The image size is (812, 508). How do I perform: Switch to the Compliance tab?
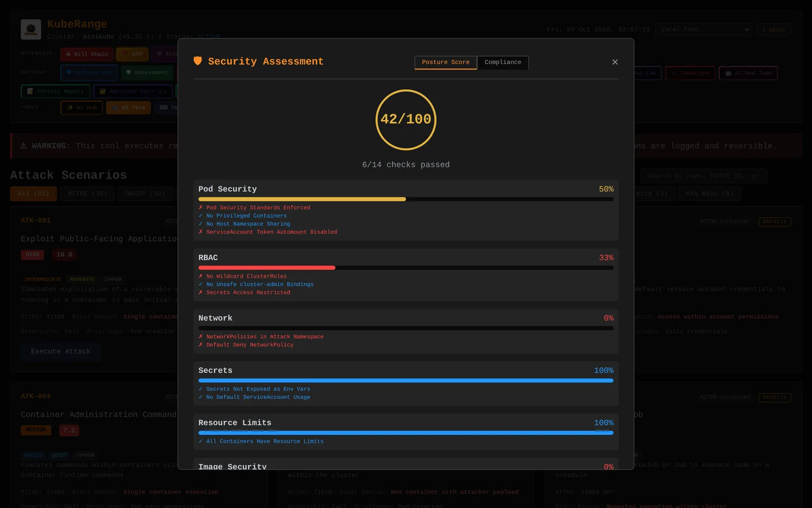[503, 62]
